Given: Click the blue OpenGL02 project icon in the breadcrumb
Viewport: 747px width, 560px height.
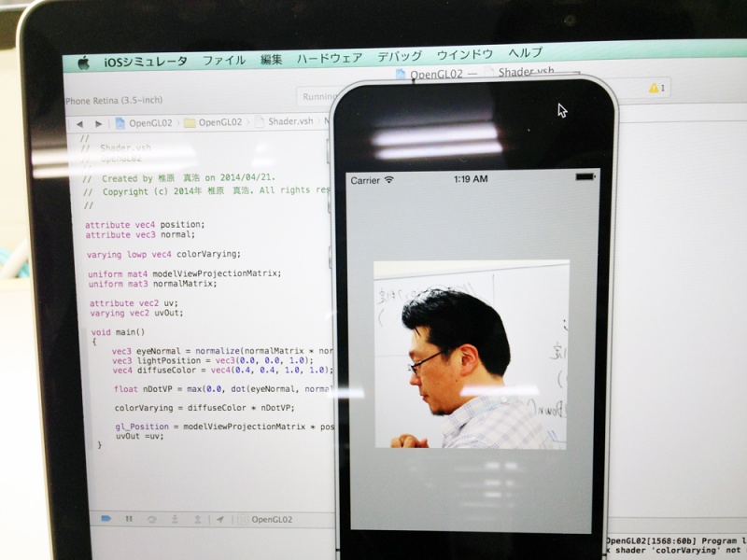Looking at the screenshot, I should click(118, 121).
